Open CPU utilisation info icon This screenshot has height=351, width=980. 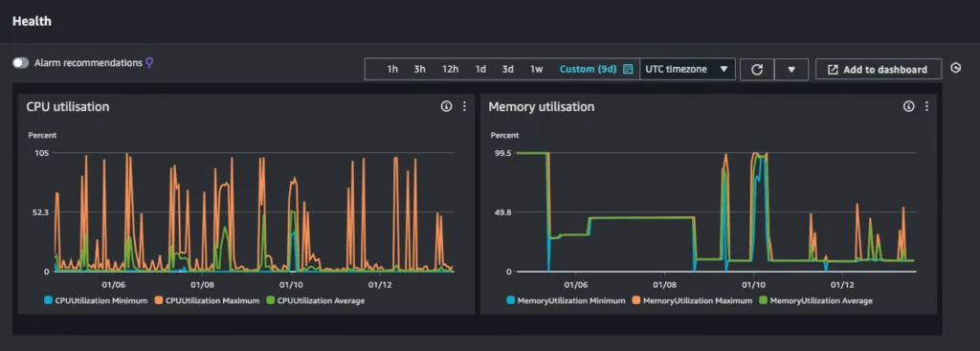click(x=446, y=107)
